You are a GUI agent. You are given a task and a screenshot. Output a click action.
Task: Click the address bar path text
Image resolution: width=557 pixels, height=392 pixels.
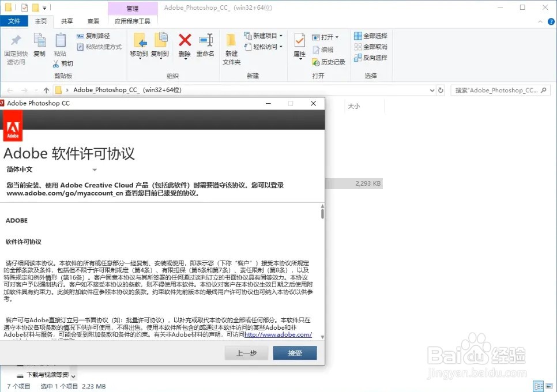[127, 90]
